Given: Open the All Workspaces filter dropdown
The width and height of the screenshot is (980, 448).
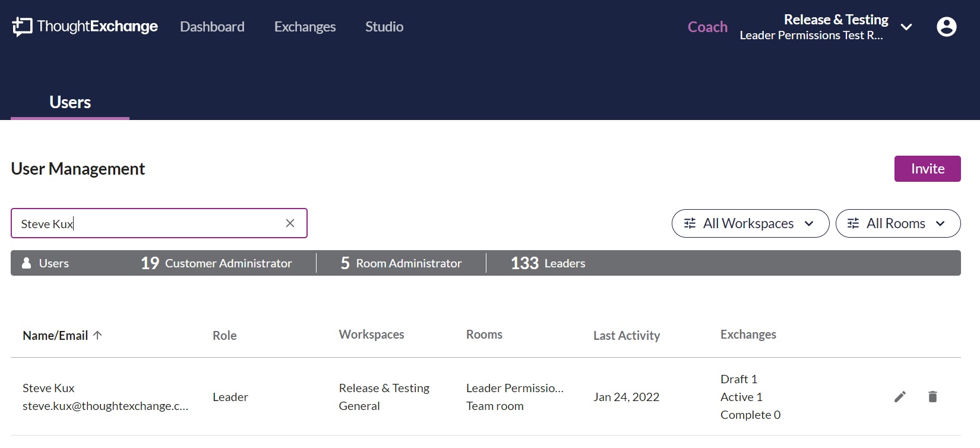Looking at the screenshot, I should 750,223.
